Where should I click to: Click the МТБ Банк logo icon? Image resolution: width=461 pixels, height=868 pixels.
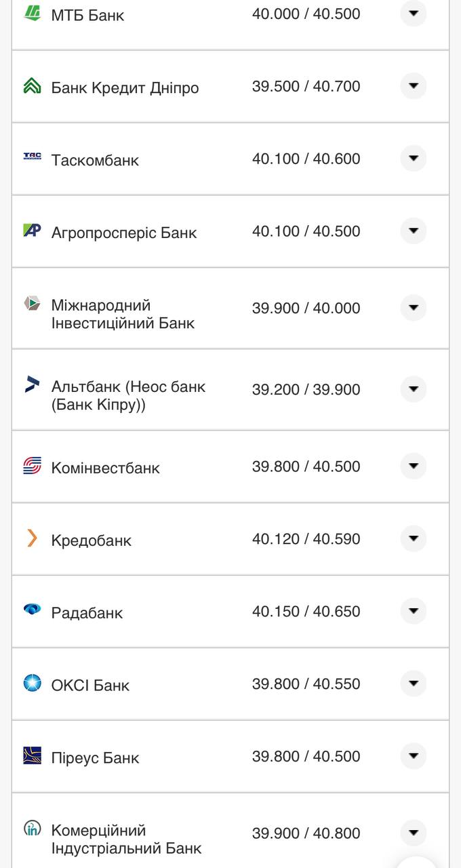(x=32, y=12)
